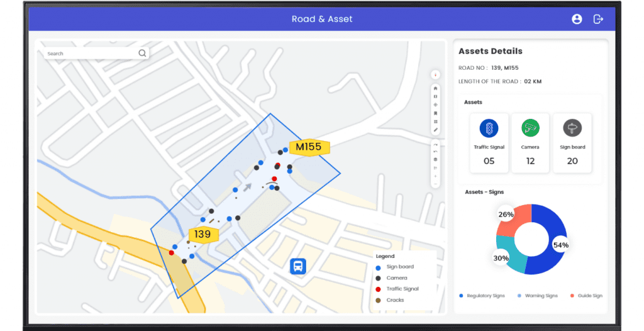Click the green Camera asset icon
The height and width of the screenshot is (331, 644).
point(530,128)
